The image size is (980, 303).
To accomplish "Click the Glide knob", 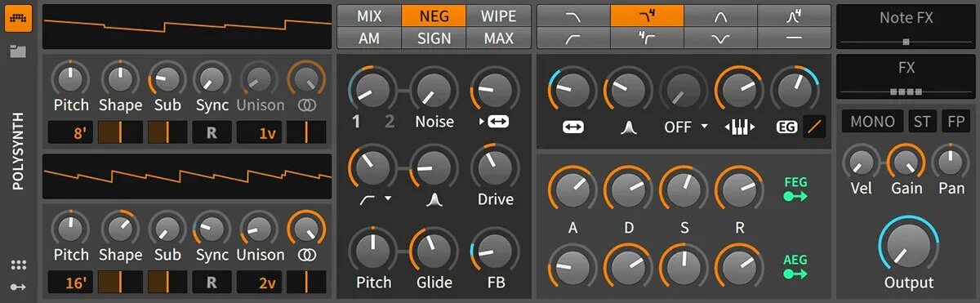I will coord(434,252).
